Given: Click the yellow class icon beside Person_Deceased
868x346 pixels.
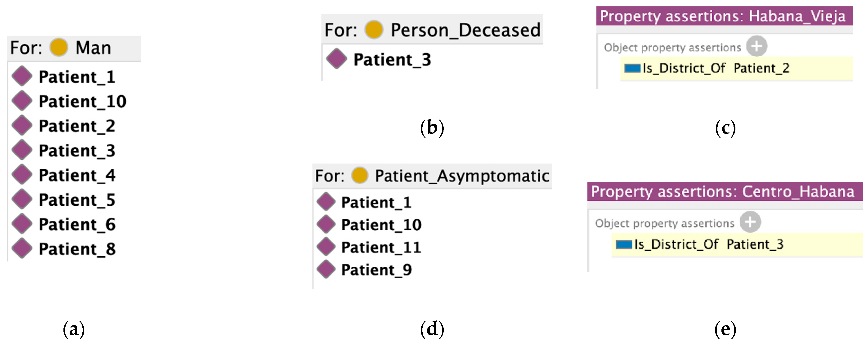Looking at the screenshot, I should pos(374,30).
